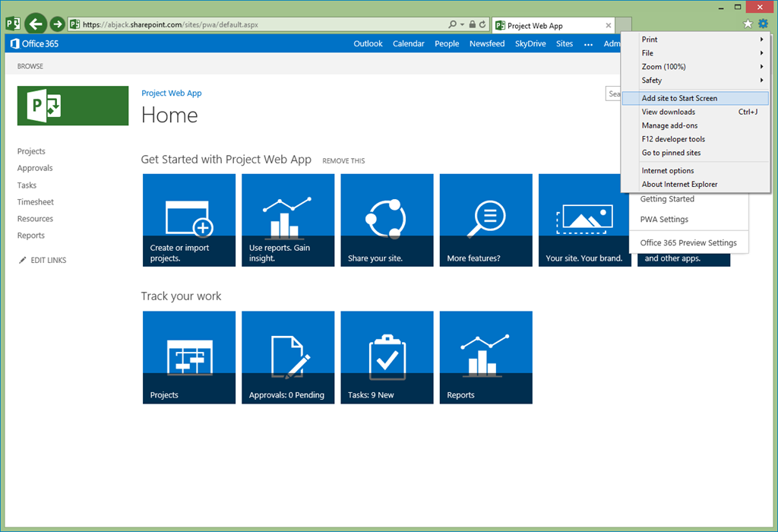Image resolution: width=778 pixels, height=532 pixels.
Task: Click REMOVE THIS link
Action: point(343,161)
